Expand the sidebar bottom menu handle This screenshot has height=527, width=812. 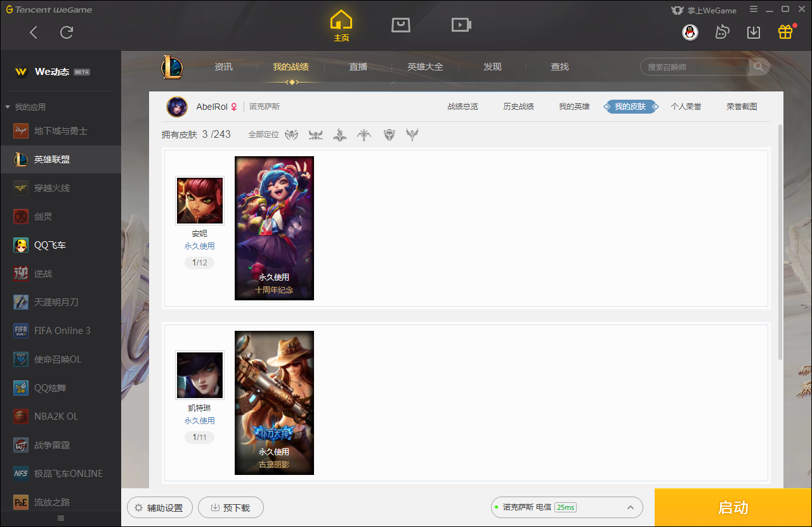[61, 519]
